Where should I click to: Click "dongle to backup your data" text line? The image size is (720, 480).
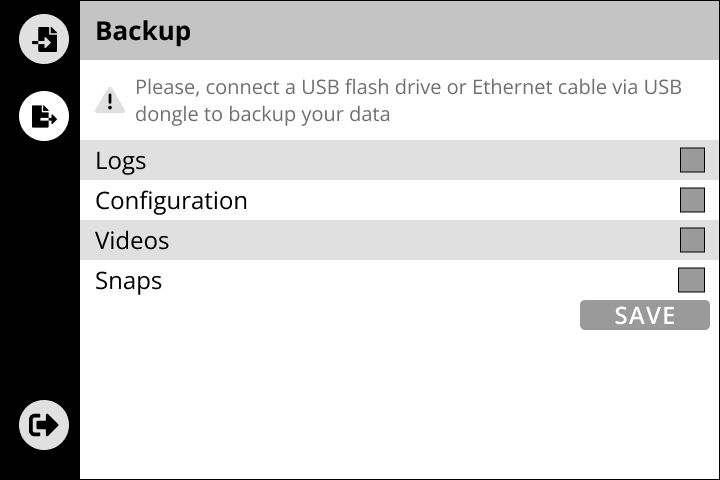(262, 114)
